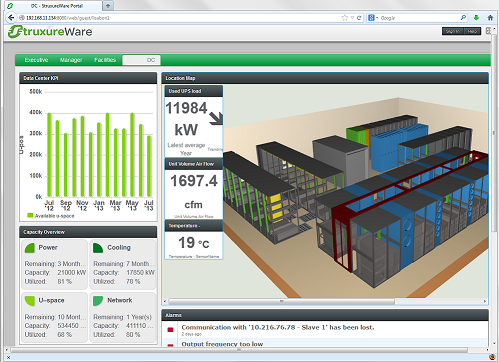Click the Used UPS load widget header
The image size is (499, 362).
click(194, 91)
